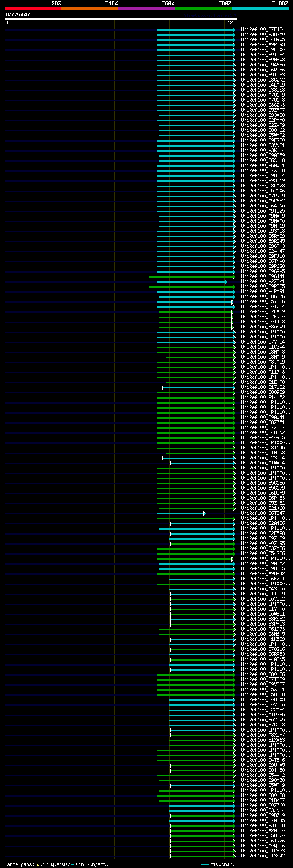
Task: Select label UniRef100_Q08062
Action: coord(263,131)
